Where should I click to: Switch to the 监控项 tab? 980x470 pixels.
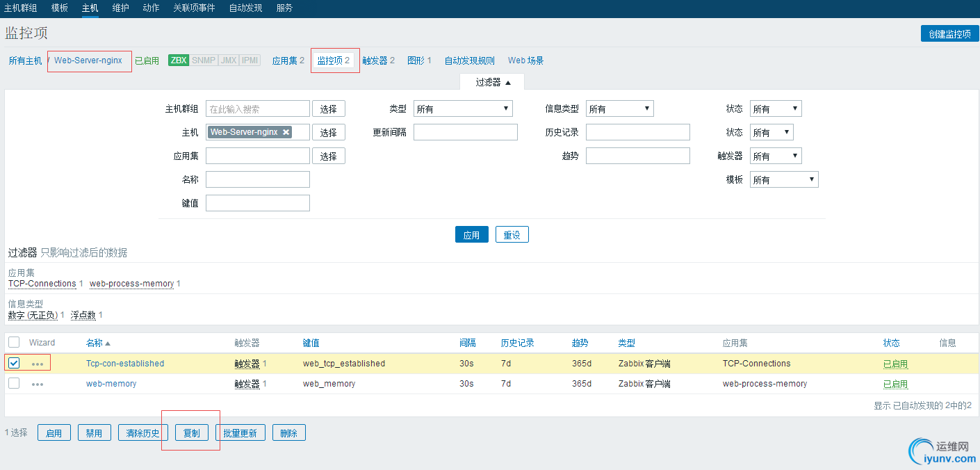coord(334,60)
